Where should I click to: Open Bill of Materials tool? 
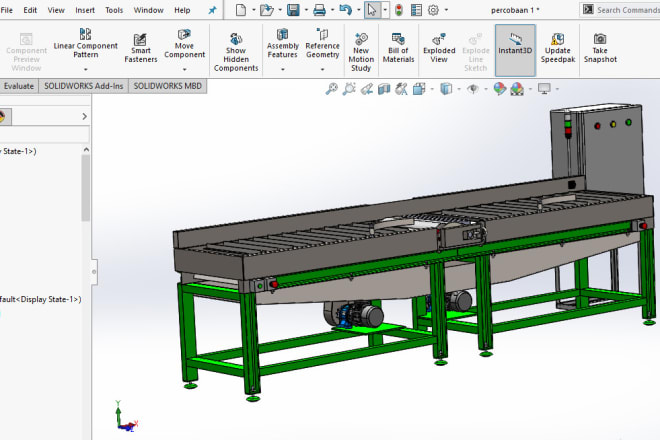point(398,48)
